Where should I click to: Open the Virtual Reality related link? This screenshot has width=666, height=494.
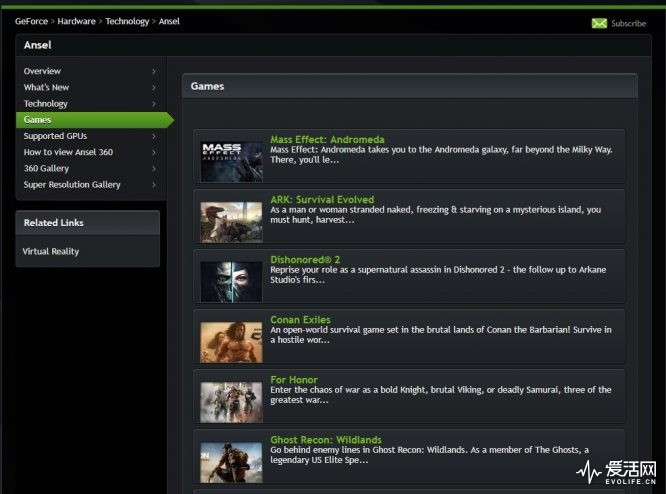click(51, 251)
